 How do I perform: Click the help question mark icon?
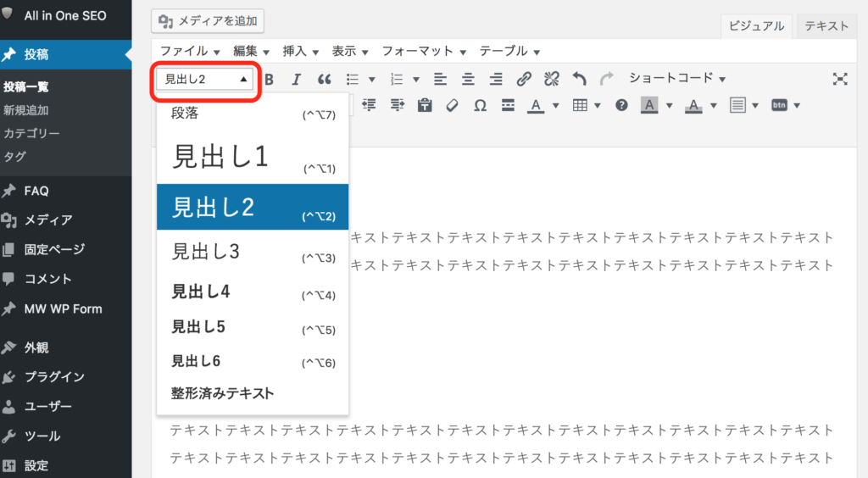(621, 106)
